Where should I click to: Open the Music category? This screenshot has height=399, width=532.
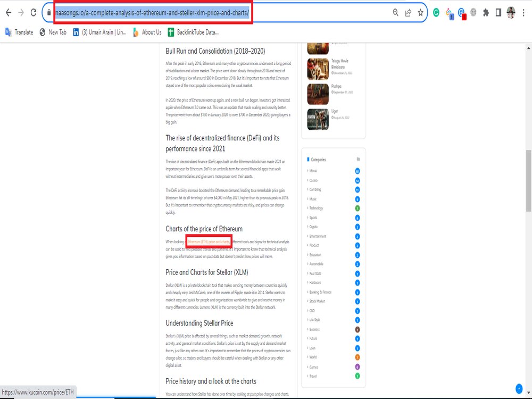[313, 199]
